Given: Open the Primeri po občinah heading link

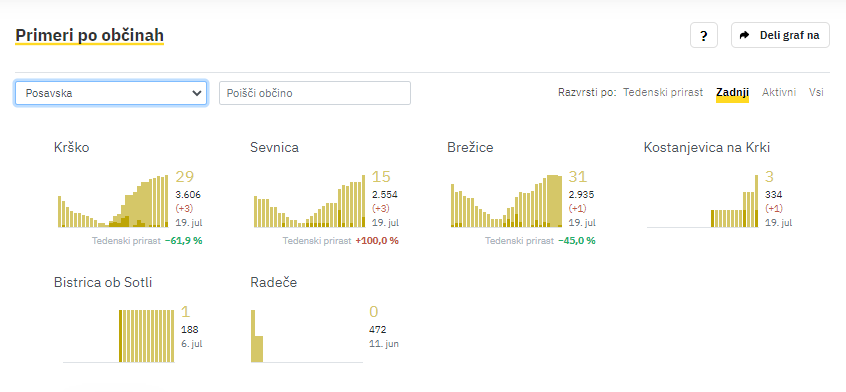Looking at the screenshot, I should pos(90,36).
